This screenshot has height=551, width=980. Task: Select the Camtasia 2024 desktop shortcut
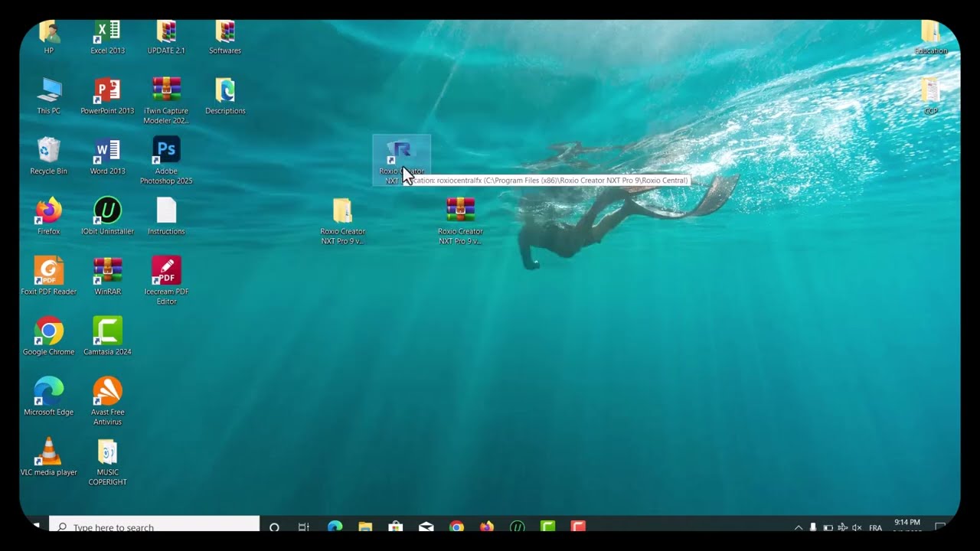(107, 336)
